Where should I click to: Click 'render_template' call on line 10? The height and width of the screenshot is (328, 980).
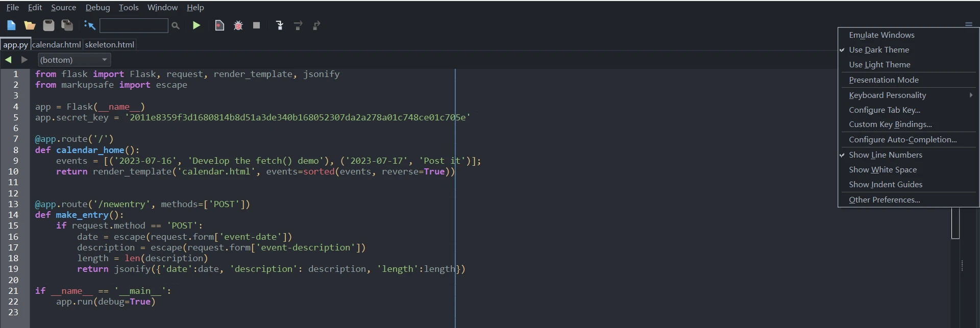click(132, 171)
